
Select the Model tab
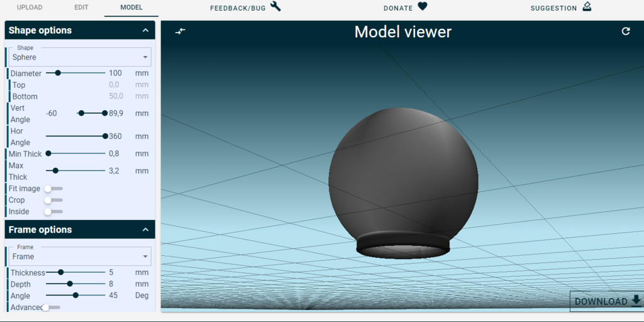131,8
